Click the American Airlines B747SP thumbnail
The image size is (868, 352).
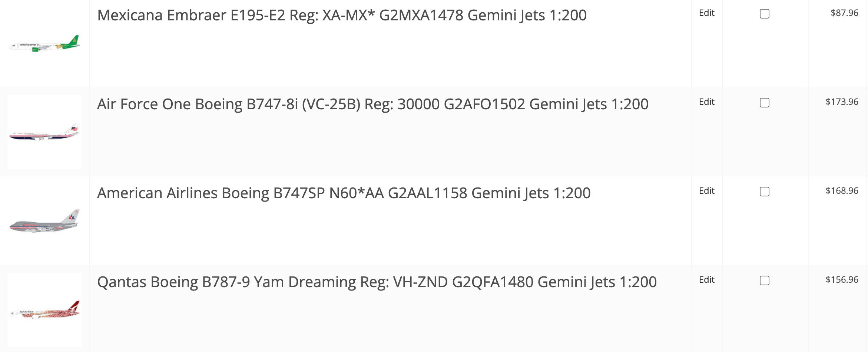tap(44, 221)
